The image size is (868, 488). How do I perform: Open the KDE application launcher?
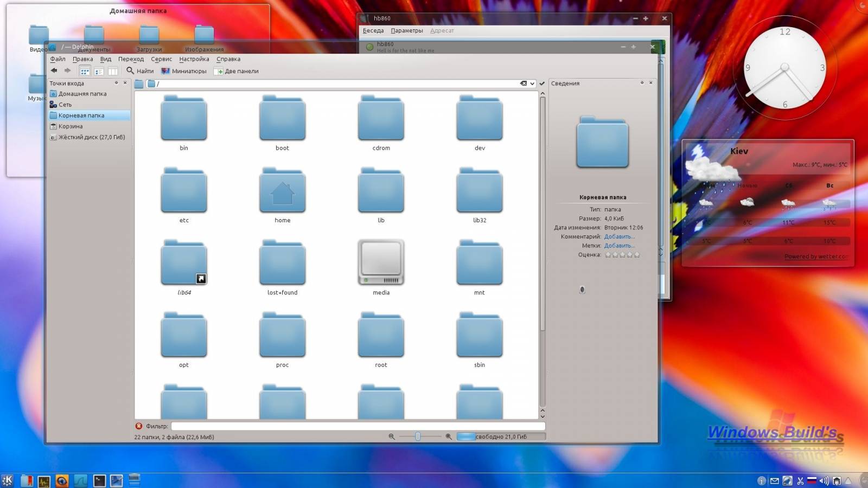click(8, 480)
